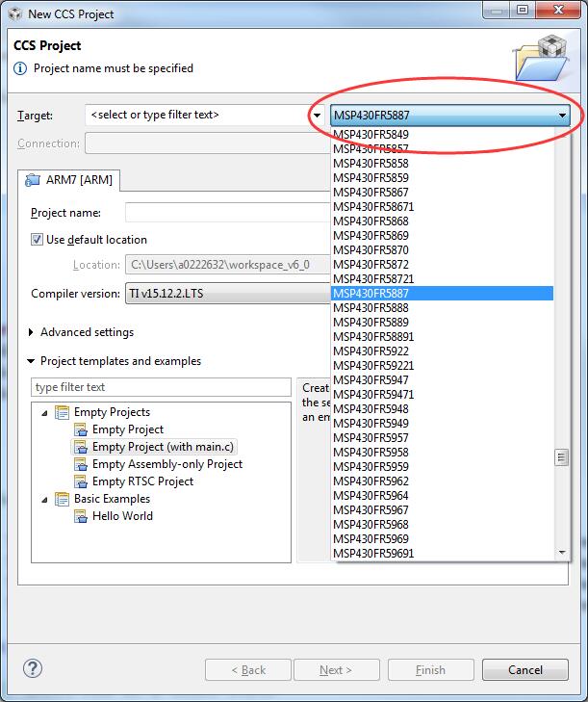Collapse the Basic Examples tree node
The width and height of the screenshot is (588, 702).
[44, 500]
